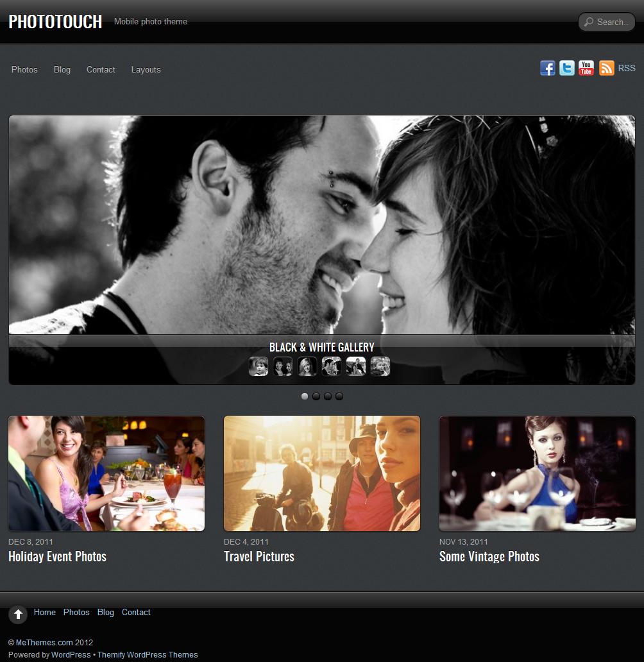
Task: Click the footer Contact link
Action: point(136,612)
